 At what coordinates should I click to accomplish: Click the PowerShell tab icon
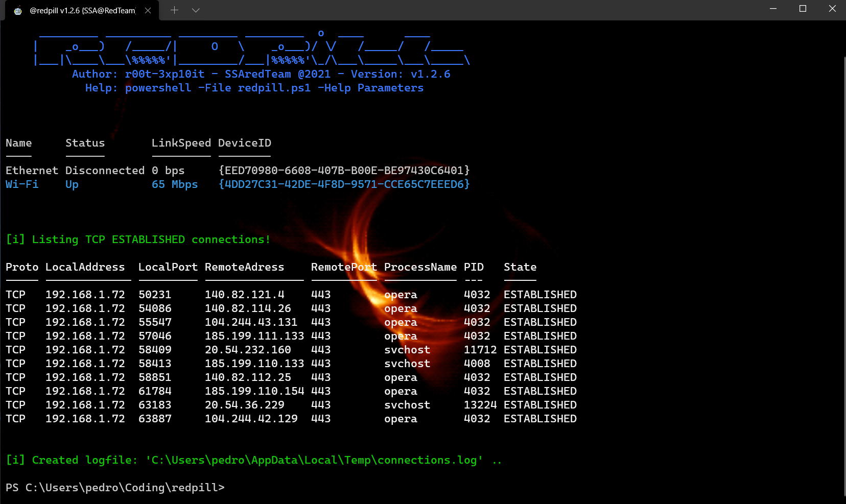pos(18,11)
